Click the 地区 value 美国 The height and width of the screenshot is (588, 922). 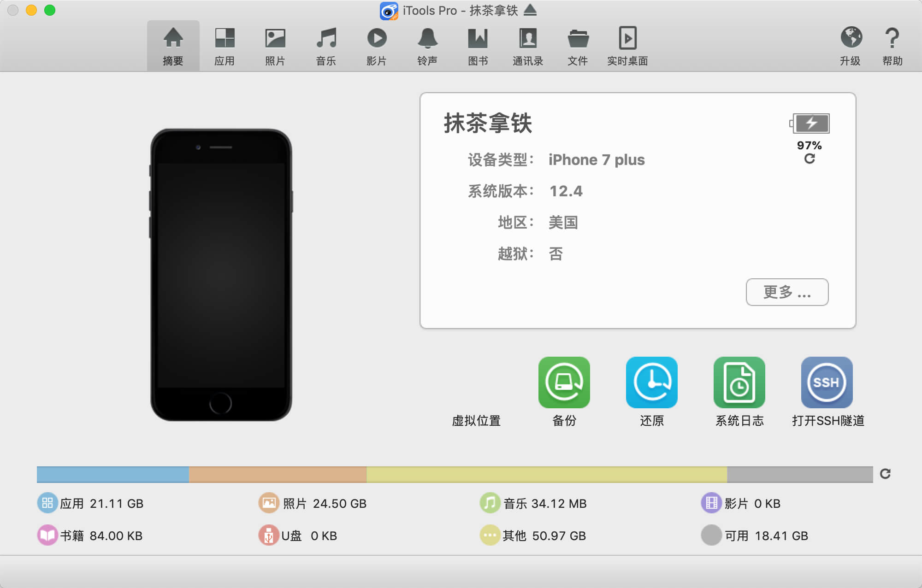pos(563,222)
